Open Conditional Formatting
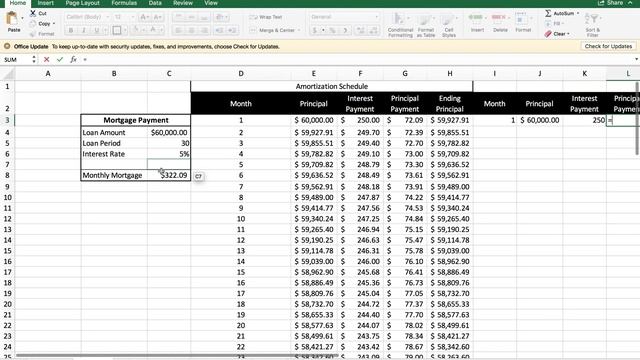Screen dimensions: 640x360 point(400,25)
